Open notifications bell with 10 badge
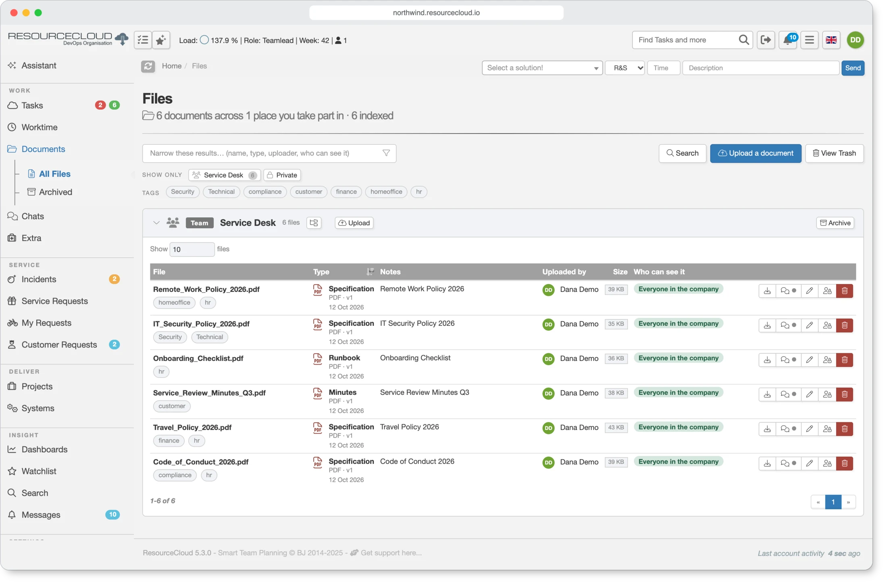Image resolution: width=887 pixels, height=588 pixels. pos(788,40)
